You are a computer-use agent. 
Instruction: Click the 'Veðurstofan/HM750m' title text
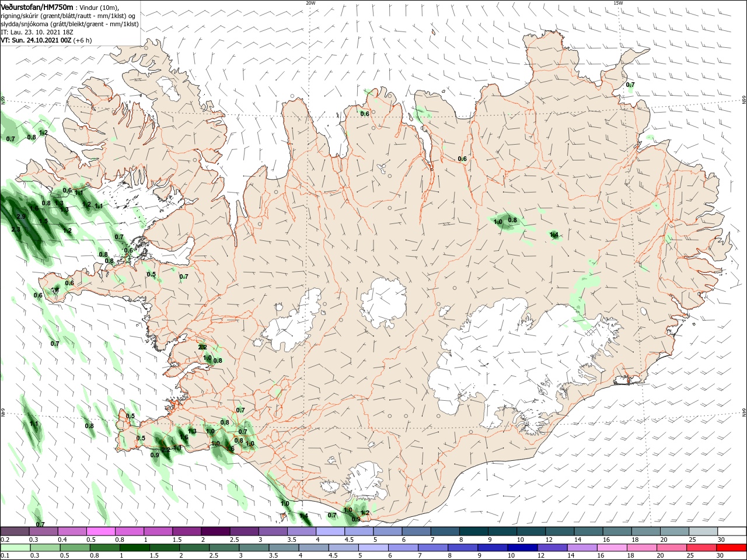(37, 7)
